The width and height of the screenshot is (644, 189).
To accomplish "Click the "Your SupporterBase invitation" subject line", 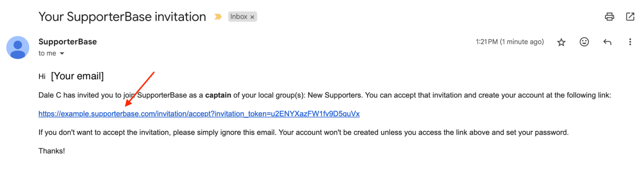I will click(x=122, y=17).
